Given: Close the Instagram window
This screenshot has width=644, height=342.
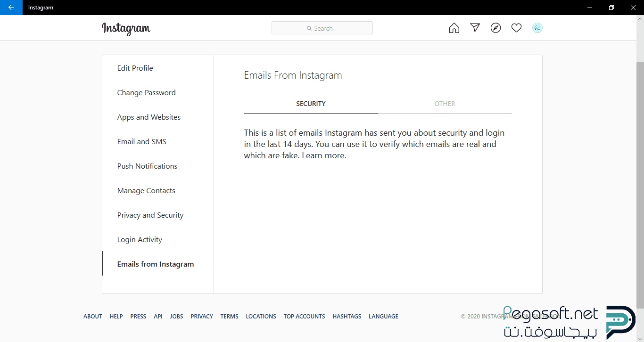Looking at the screenshot, I should [633, 8].
